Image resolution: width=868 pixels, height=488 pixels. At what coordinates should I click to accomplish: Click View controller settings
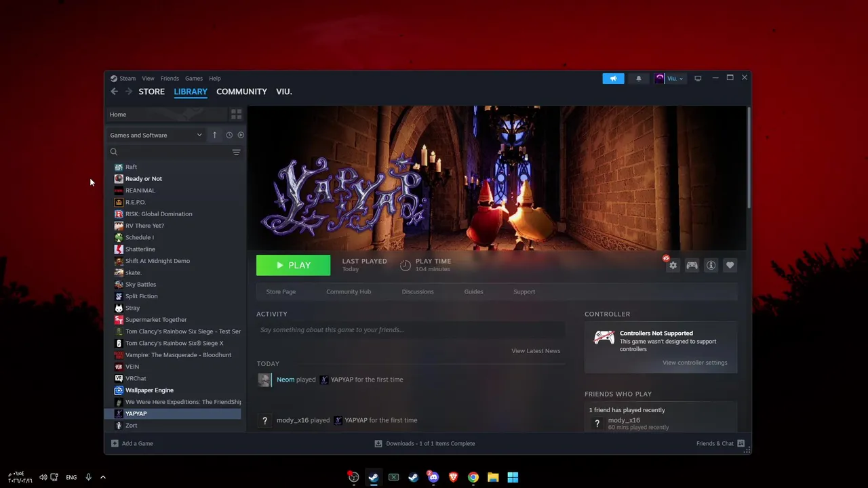click(694, 363)
